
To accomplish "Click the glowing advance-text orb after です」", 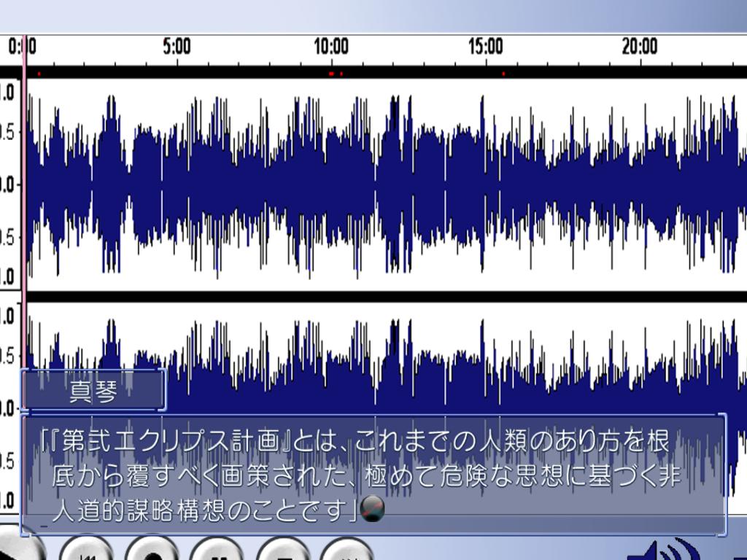I will coord(372,508).
